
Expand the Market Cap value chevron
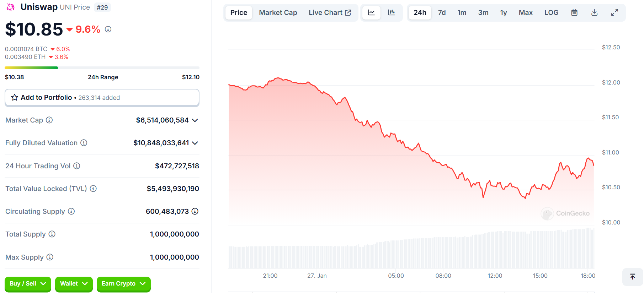point(195,120)
